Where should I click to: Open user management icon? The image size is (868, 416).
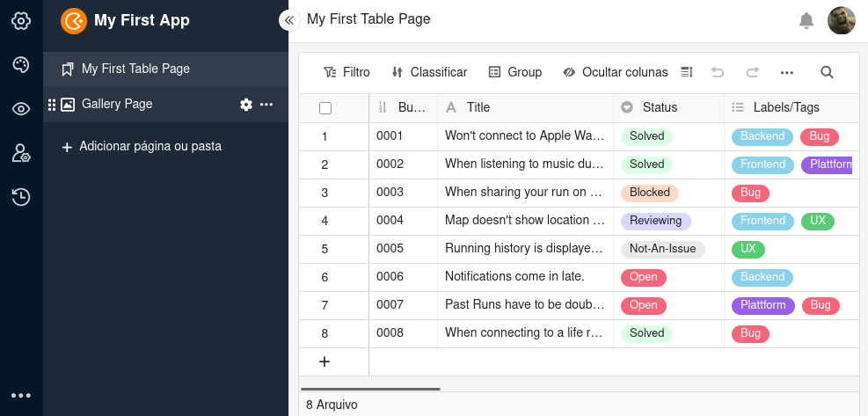21,153
